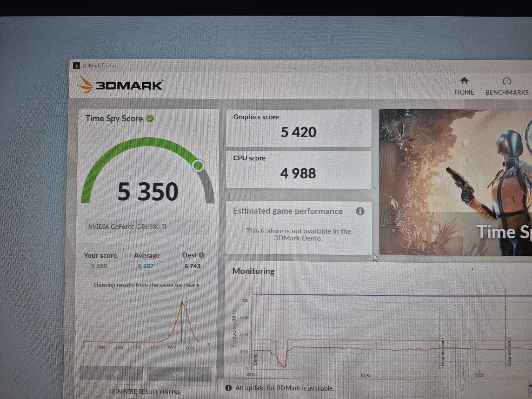Screen dimensions: 532x399
Task: Click 'Showing results from the same hardware' text
Action: 146,285
